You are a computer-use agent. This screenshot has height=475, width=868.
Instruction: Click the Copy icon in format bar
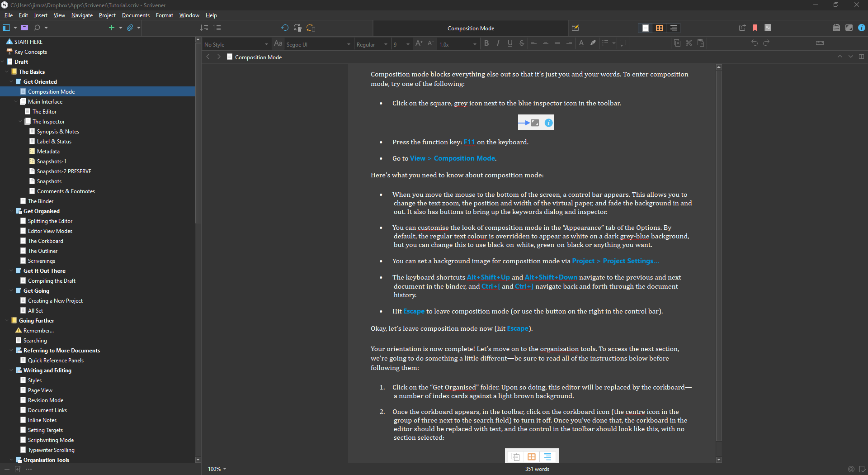coord(677,43)
